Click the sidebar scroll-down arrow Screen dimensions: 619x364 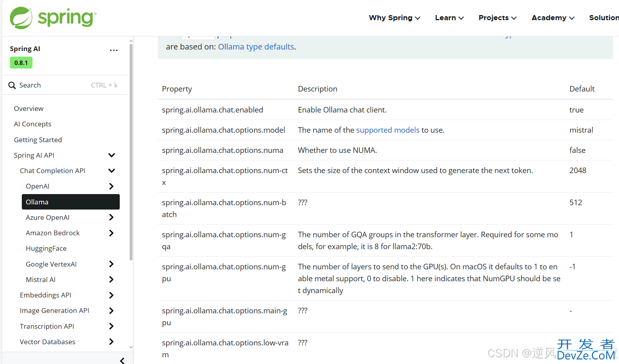(x=131, y=348)
